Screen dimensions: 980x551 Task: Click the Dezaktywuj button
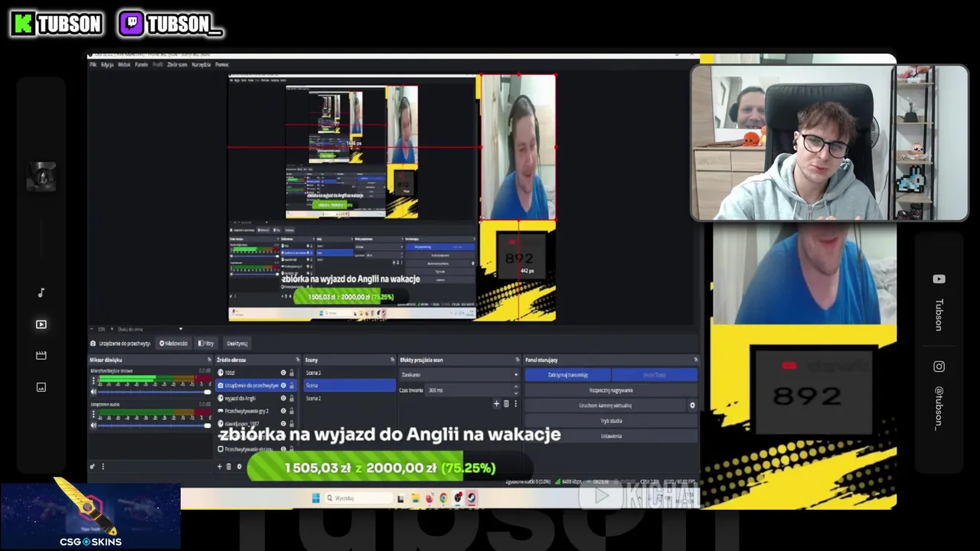pos(237,344)
